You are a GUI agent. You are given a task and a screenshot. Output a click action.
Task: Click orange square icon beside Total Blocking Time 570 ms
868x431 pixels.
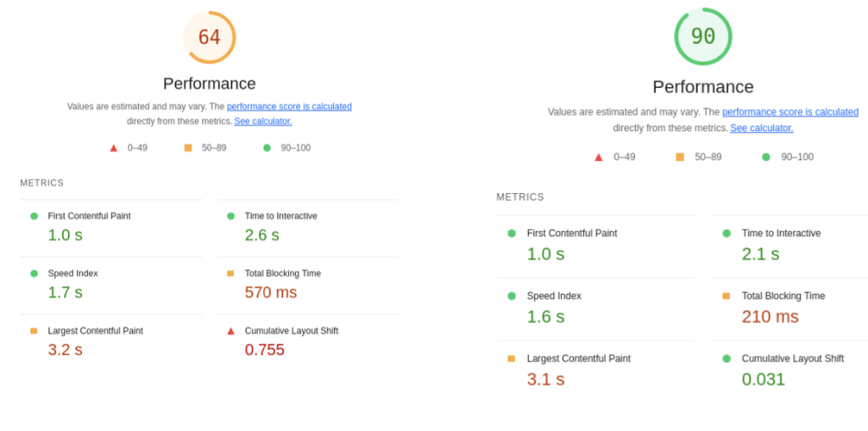pyautogui.click(x=231, y=274)
